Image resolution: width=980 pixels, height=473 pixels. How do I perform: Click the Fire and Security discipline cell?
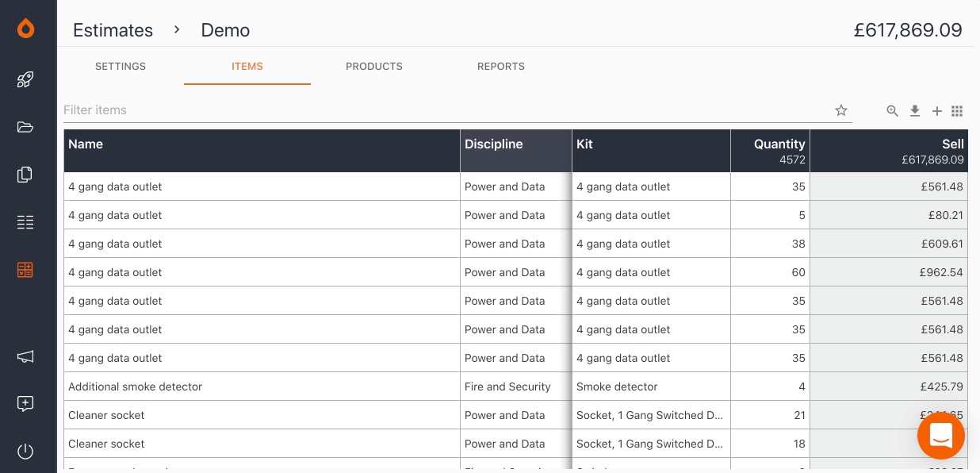point(516,386)
